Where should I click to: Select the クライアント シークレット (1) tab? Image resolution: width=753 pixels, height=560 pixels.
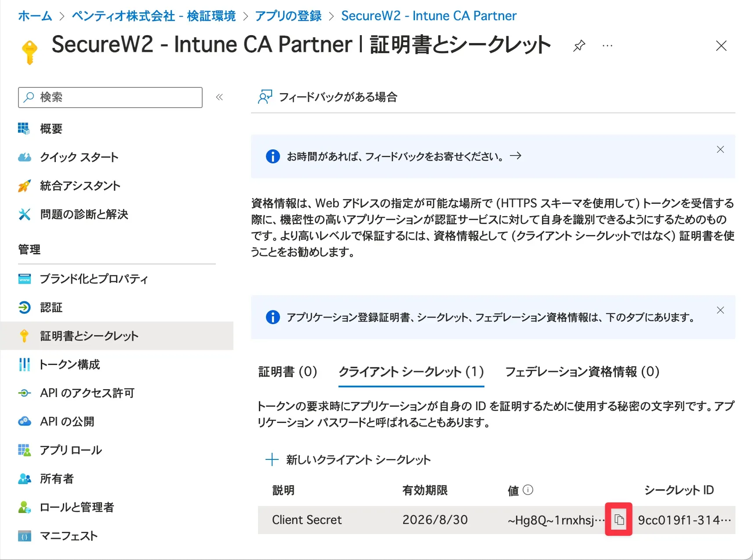[x=411, y=372]
